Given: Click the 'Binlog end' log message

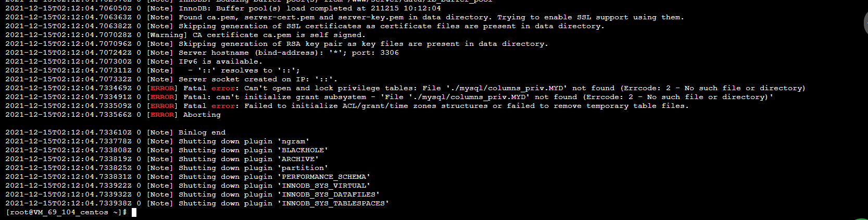Looking at the screenshot, I should click(x=202, y=132).
